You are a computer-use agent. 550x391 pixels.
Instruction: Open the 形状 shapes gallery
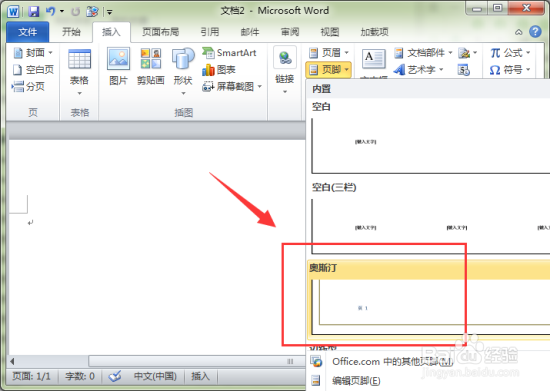pos(183,72)
